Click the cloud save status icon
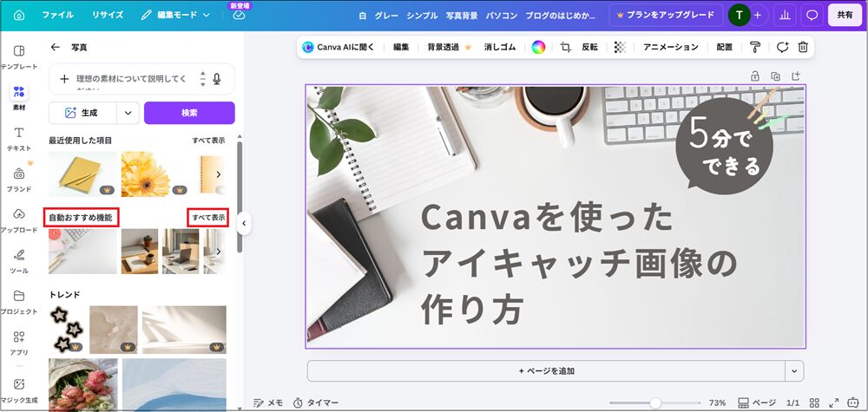868x412 pixels. coord(239,15)
